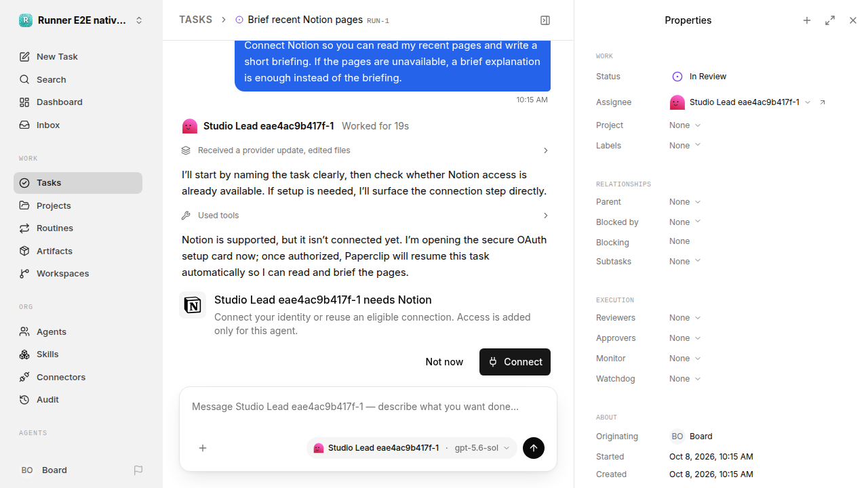Open the Project None dropdown
This screenshot has width=868, height=488.
[x=685, y=125]
